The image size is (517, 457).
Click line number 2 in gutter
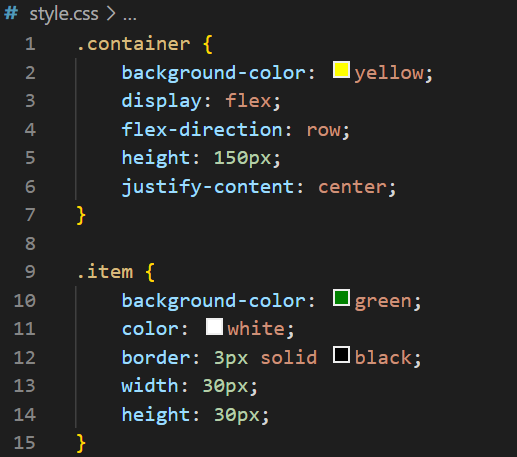point(30,72)
